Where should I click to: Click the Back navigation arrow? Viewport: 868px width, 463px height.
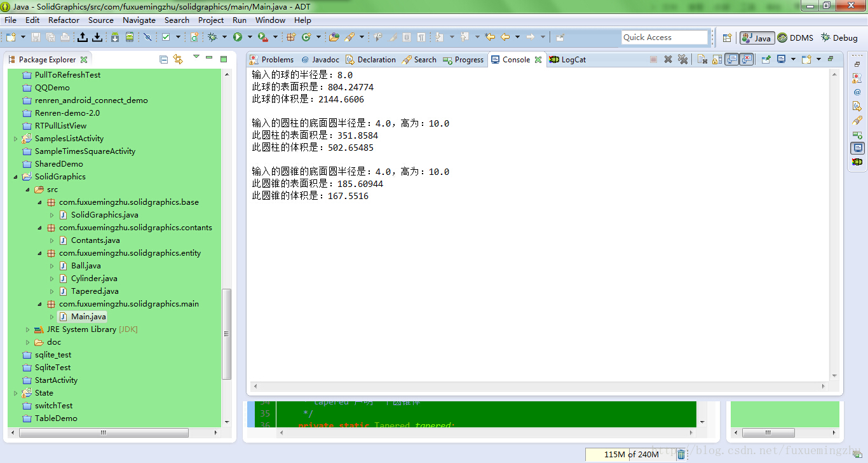(505, 37)
